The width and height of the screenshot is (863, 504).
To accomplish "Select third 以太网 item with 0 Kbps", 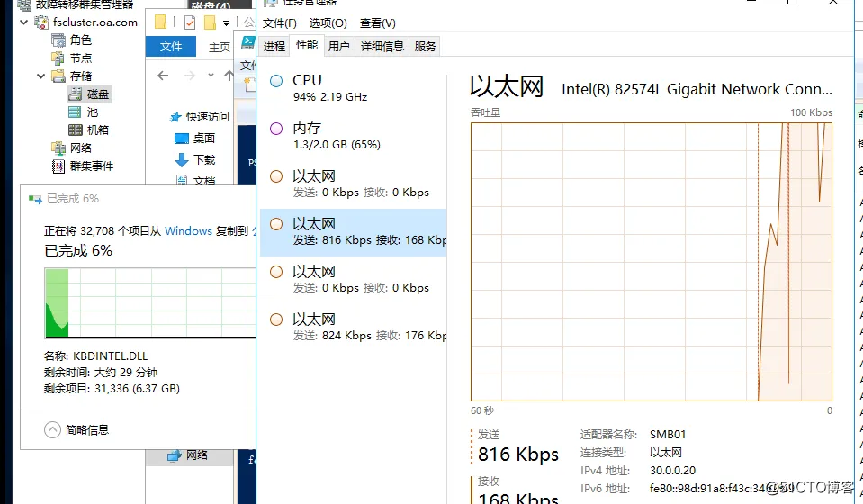I will click(354, 280).
